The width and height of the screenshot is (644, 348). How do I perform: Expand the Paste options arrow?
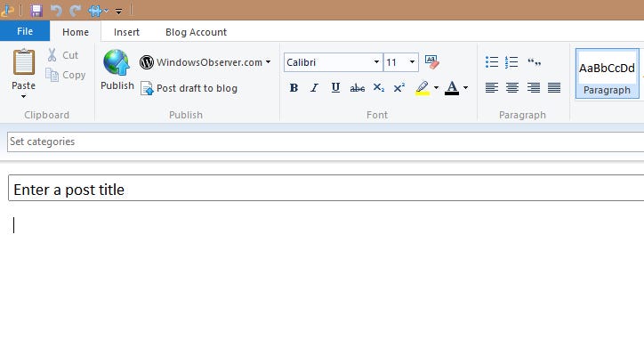click(x=23, y=96)
